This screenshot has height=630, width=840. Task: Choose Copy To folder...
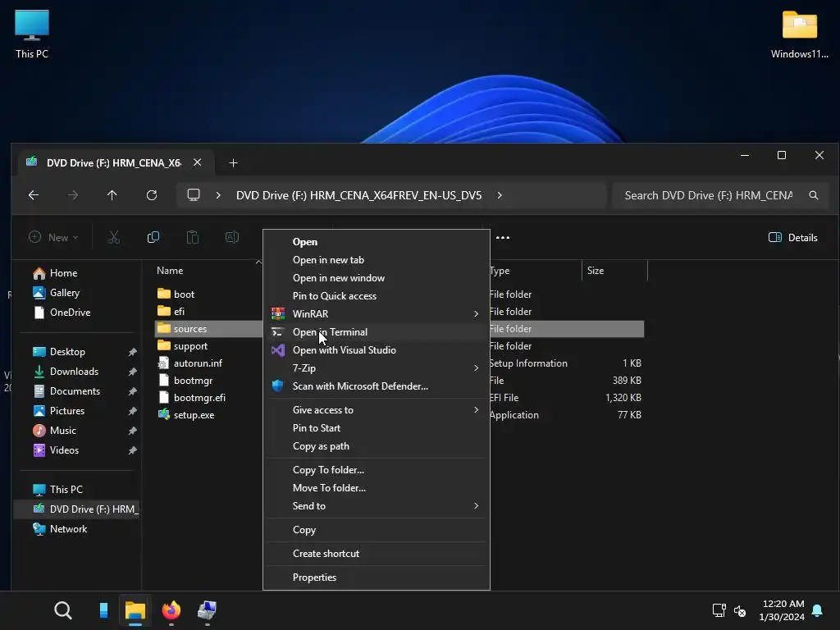[x=377, y=470]
